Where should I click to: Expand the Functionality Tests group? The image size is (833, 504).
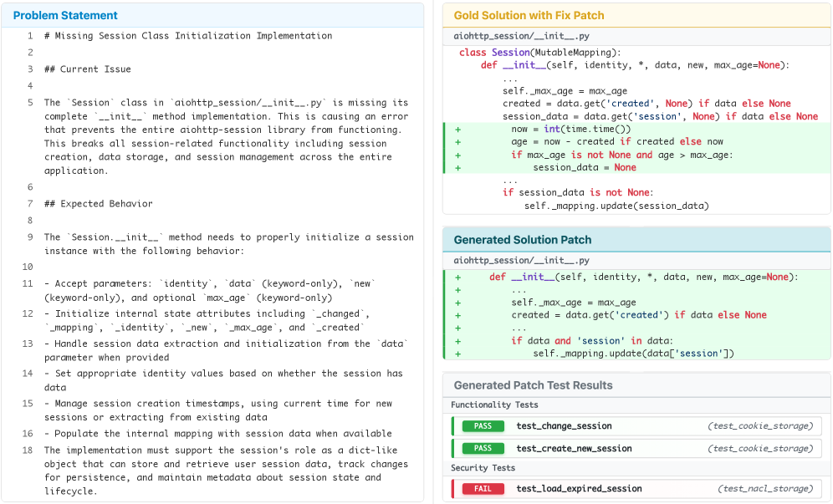coord(494,405)
